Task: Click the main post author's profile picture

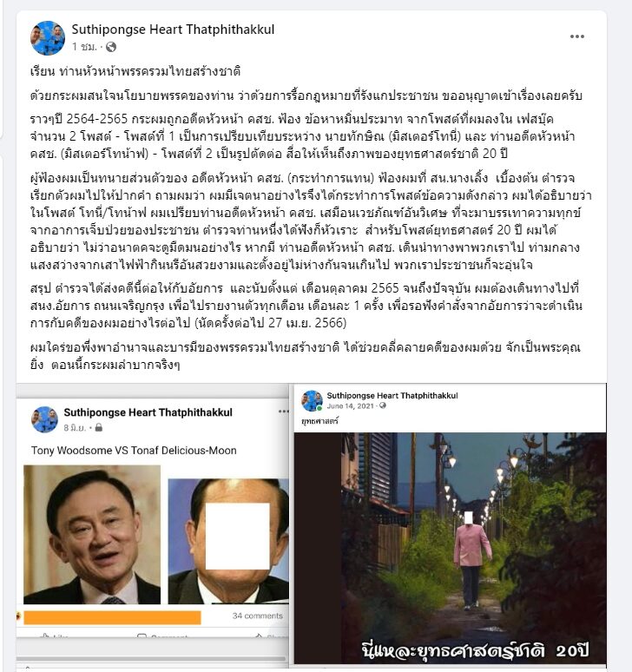Action: (48, 37)
